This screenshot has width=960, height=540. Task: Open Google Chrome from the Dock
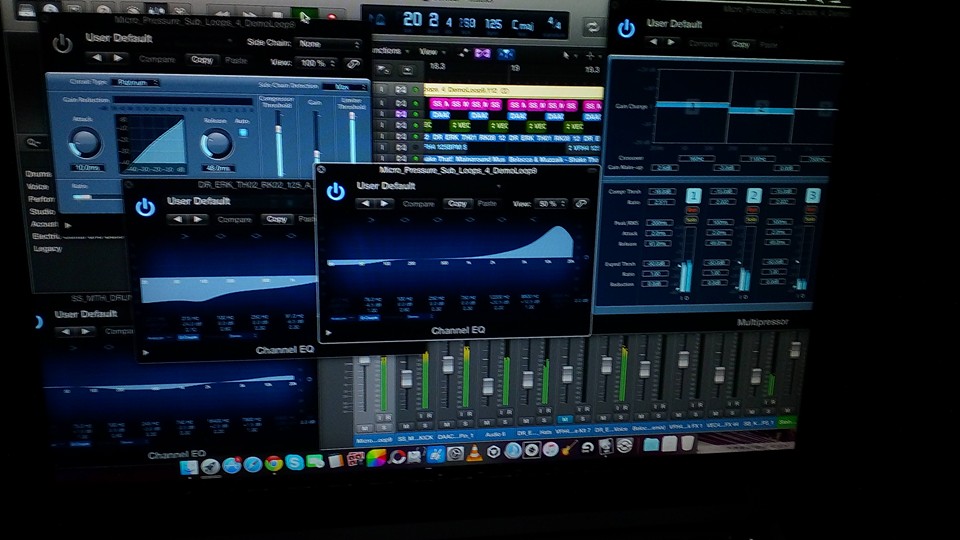274,463
